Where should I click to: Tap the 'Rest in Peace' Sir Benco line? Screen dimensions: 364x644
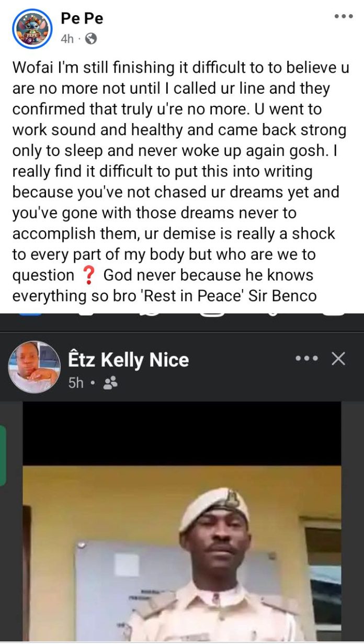(x=164, y=295)
